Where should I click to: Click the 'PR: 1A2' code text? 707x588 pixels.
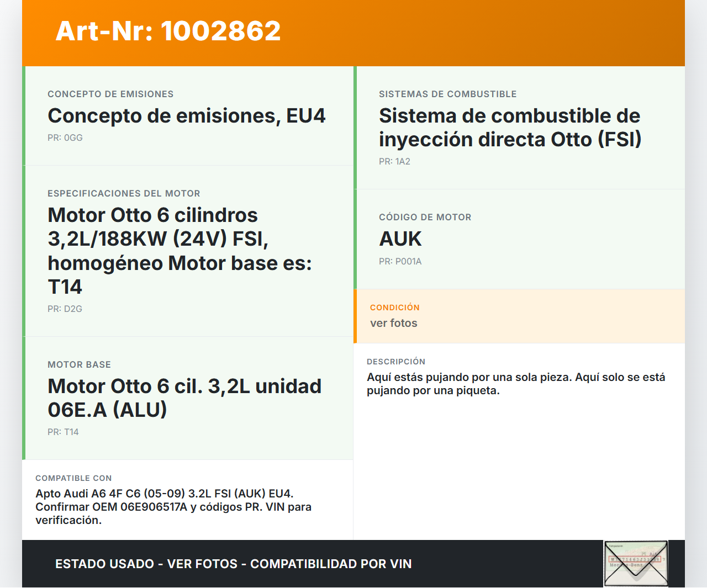click(394, 162)
